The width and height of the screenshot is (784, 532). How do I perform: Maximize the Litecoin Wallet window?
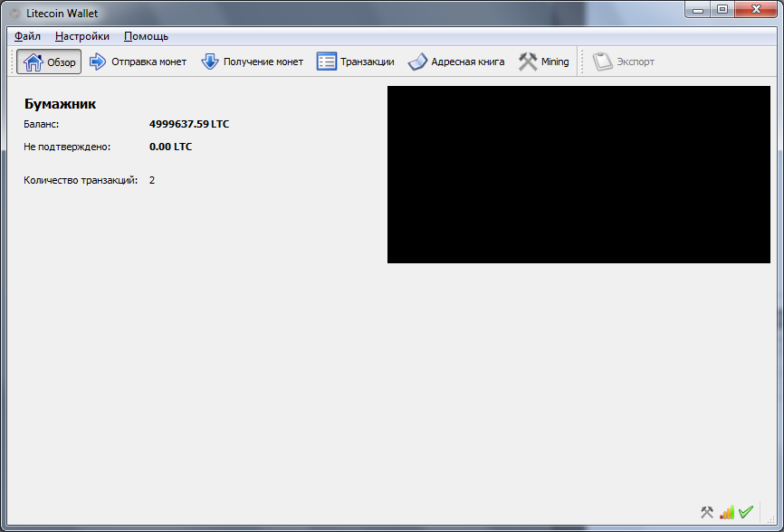(722, 9)
